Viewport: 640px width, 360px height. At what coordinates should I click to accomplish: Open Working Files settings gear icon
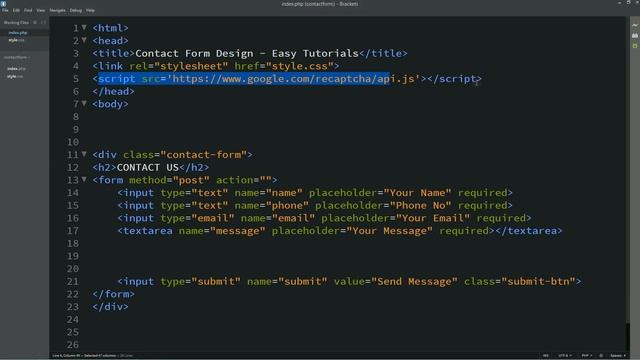35,22
